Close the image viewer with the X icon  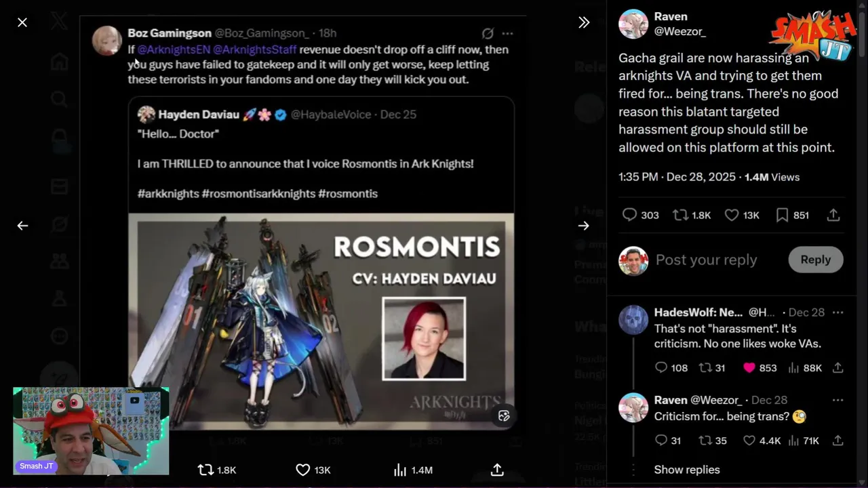[22, 22]
